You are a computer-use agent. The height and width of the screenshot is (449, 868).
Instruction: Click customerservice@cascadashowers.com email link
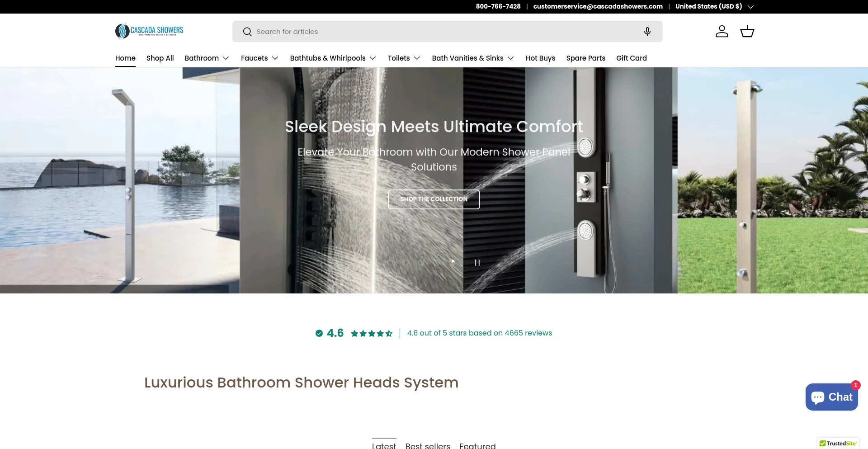point(598,6)
